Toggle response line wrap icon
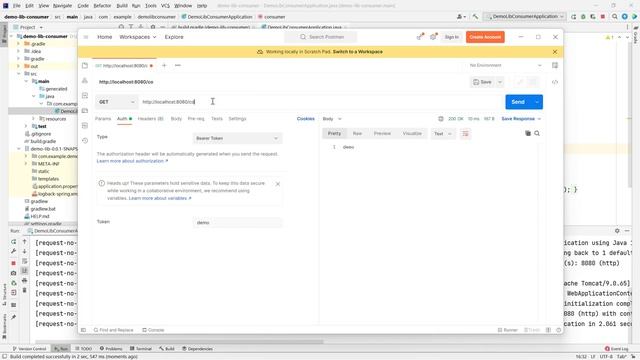This screenshot has height=360, width=640. [465, 133]
